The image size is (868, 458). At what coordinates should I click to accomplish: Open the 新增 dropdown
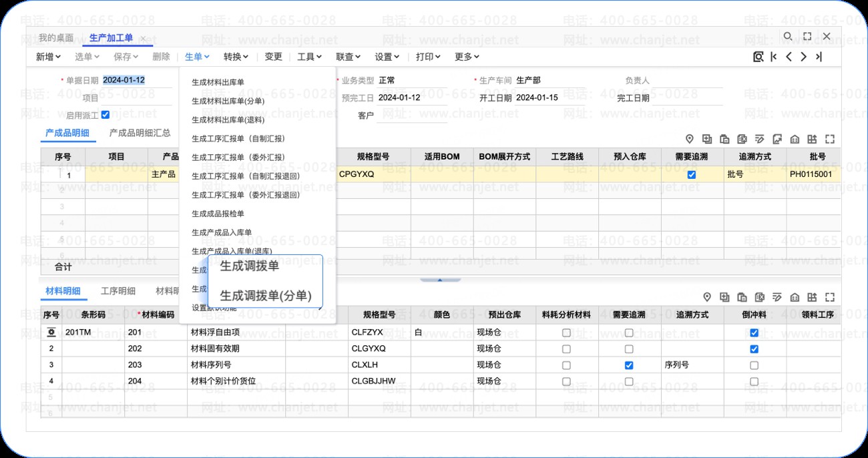48,57
